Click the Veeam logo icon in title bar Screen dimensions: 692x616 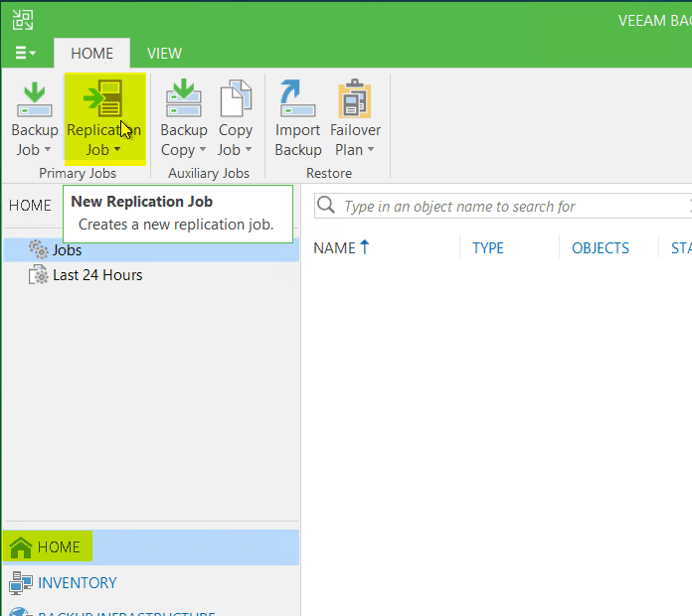pos(23,20)
